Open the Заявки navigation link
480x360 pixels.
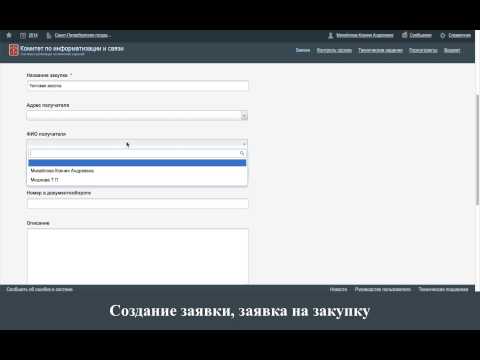pyautogui.click(x=303, y=50)
